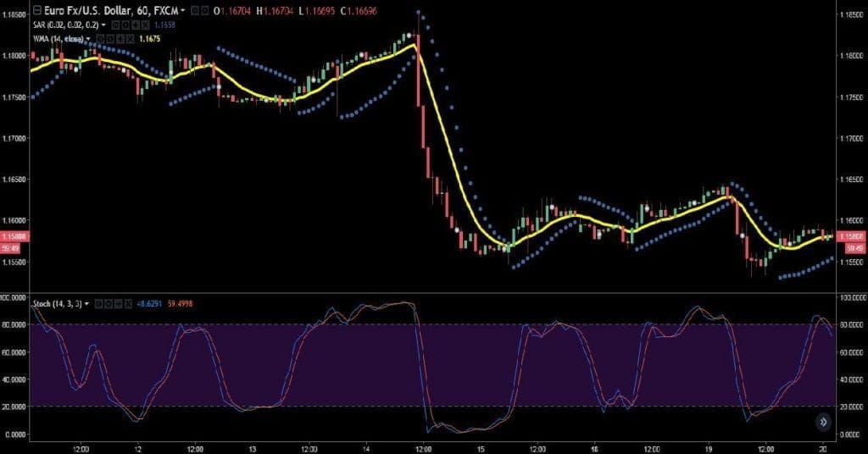
Task: Click the Stoch %K value 8.6291
Action: tap(148, 303)
